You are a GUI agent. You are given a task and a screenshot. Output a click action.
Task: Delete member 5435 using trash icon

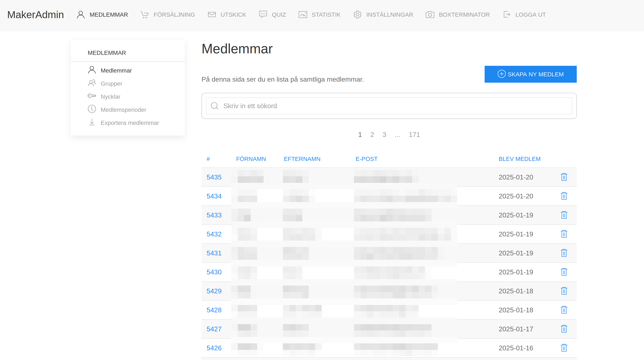564,177
